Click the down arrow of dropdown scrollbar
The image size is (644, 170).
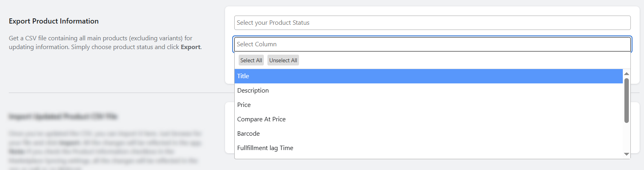626,154
